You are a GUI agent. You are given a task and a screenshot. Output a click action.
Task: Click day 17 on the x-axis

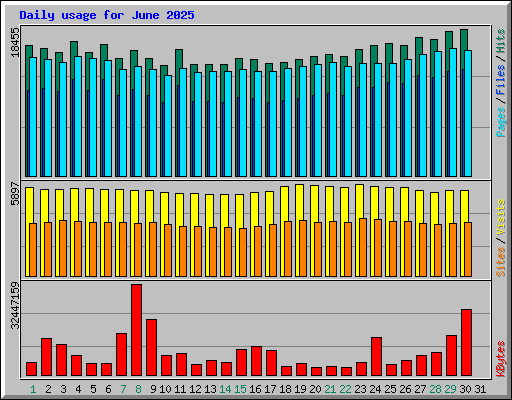click(270, 389)
